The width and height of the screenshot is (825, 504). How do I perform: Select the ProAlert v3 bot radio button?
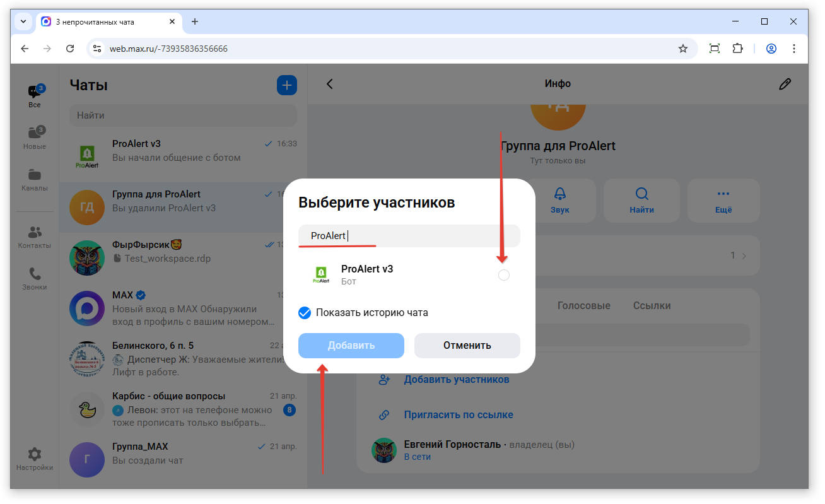click(503, 275)
